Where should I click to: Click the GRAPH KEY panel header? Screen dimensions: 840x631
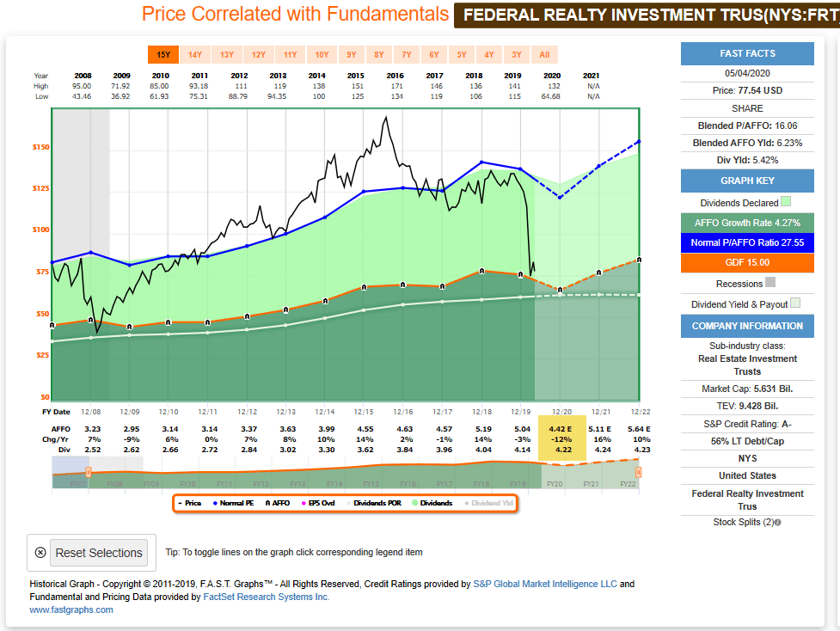pyautogui.click(x=747, y=181)
